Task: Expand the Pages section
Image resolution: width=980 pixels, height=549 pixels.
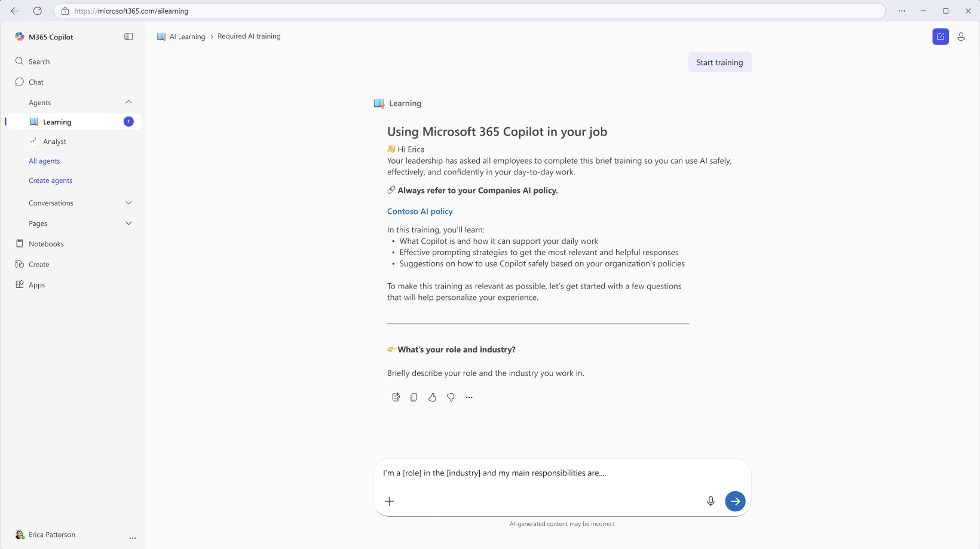Action: point(128,223)
